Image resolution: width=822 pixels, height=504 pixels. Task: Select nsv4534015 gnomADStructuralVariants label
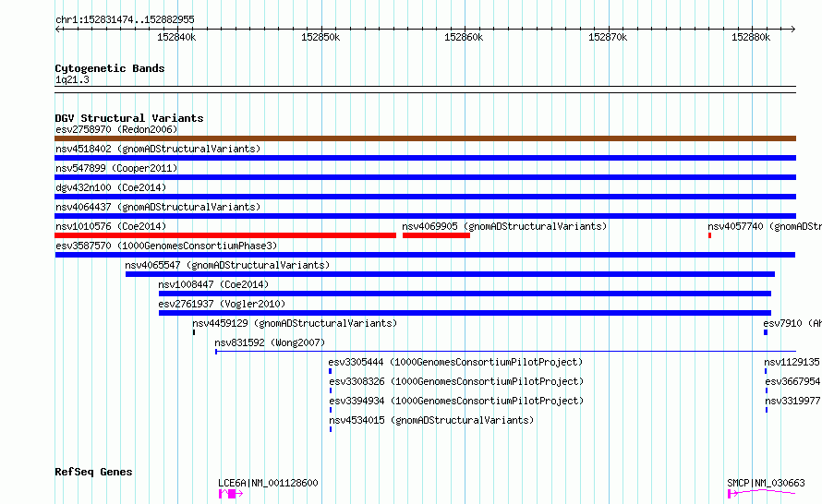431,420
